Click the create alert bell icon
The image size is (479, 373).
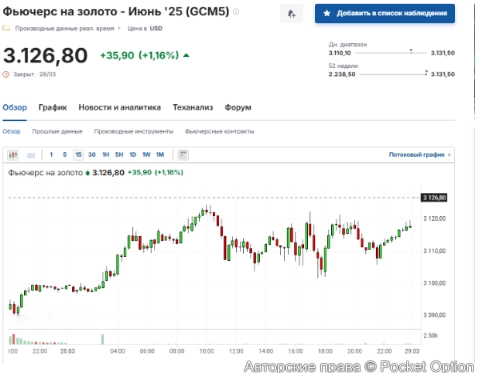tap(292, 14)
